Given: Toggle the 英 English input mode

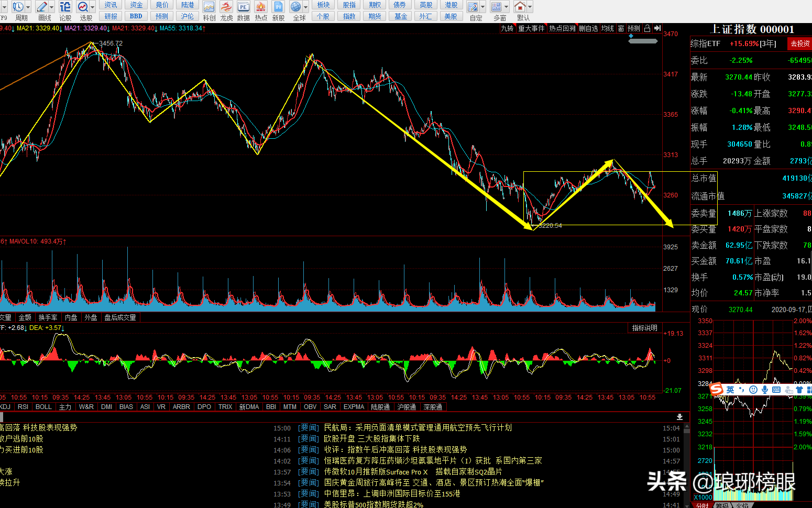Looking at the screenshot, I should [x=730, y=390].
